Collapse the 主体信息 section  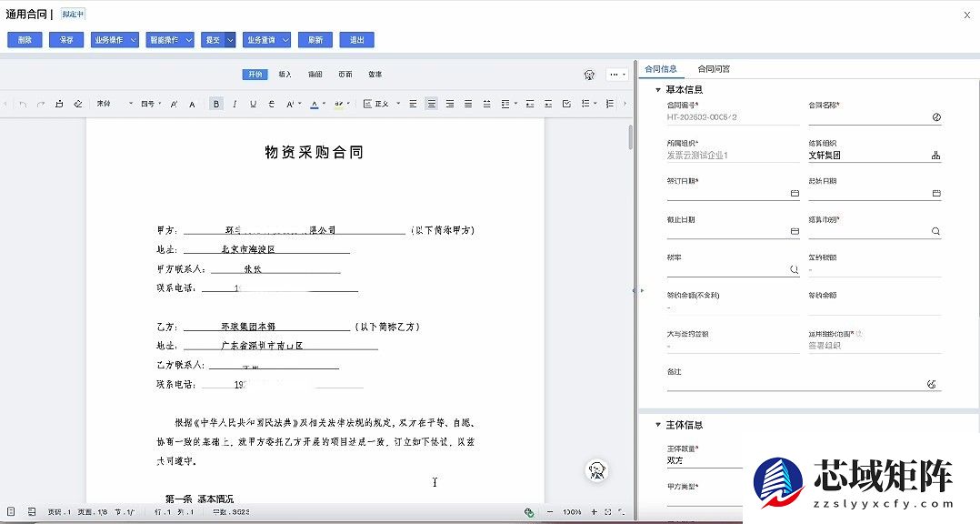point(657,425)
